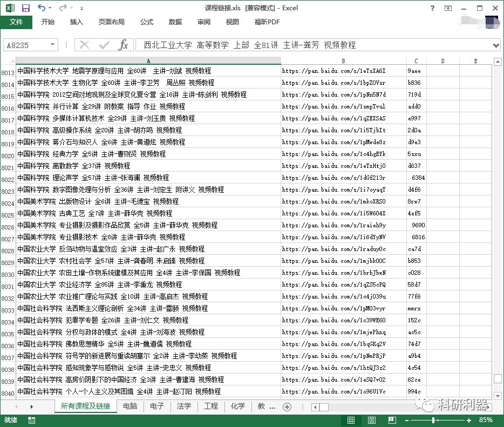Open the Help question mark icon
The width and height of the screenshot is (504, 427).
(432, 8)
